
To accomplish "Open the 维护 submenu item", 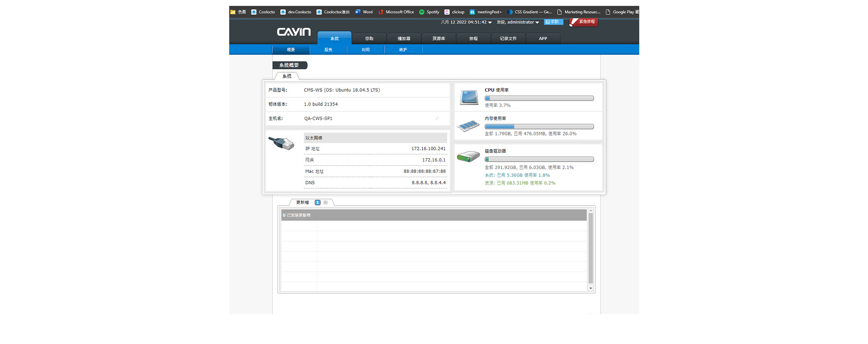I will point(403,49).
